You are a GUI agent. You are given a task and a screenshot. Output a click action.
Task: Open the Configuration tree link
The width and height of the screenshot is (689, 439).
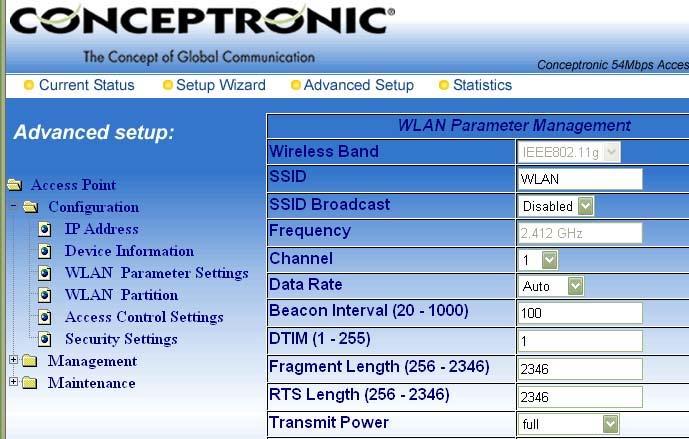click(x=94, y=207)
